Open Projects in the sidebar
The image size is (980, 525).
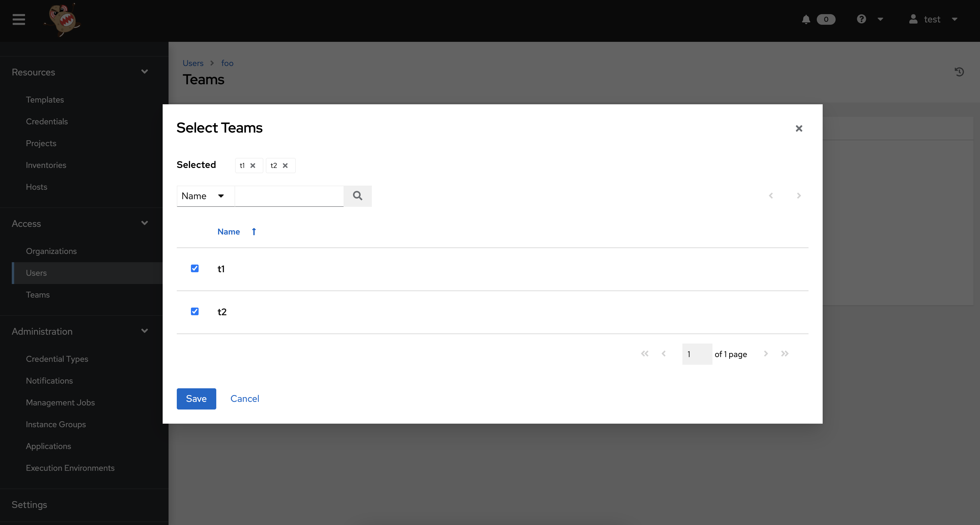41,143
